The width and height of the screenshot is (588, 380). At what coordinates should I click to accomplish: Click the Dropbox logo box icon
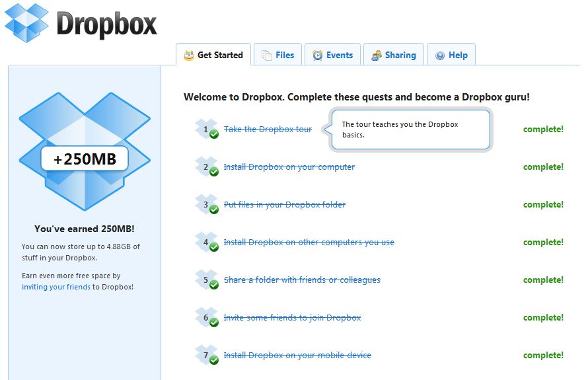pyautogui.click(x=26, y=22)
